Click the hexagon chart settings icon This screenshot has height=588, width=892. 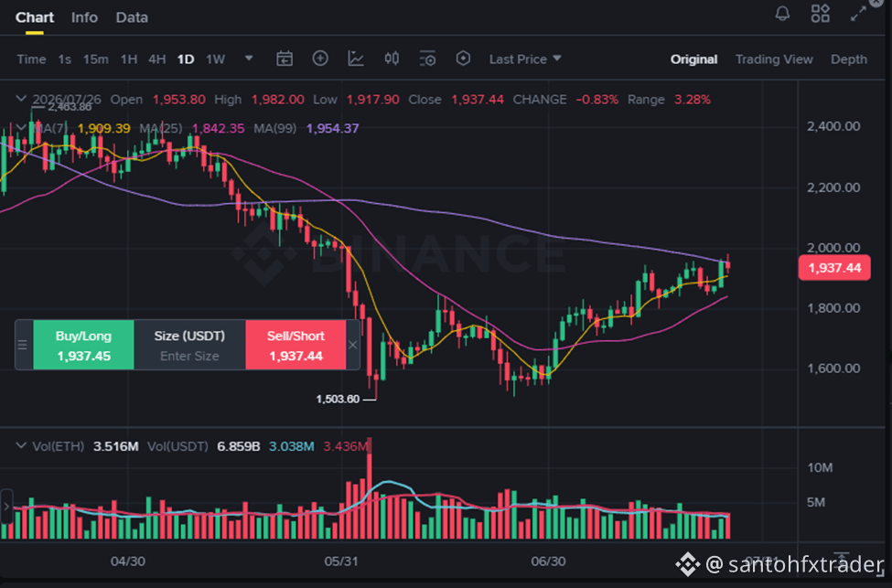(463, 58)
